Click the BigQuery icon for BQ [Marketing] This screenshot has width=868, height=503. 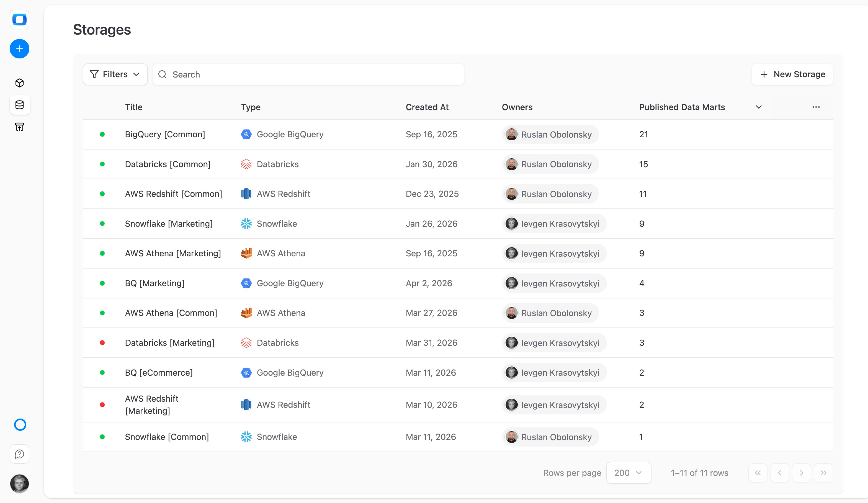[246, 283]
